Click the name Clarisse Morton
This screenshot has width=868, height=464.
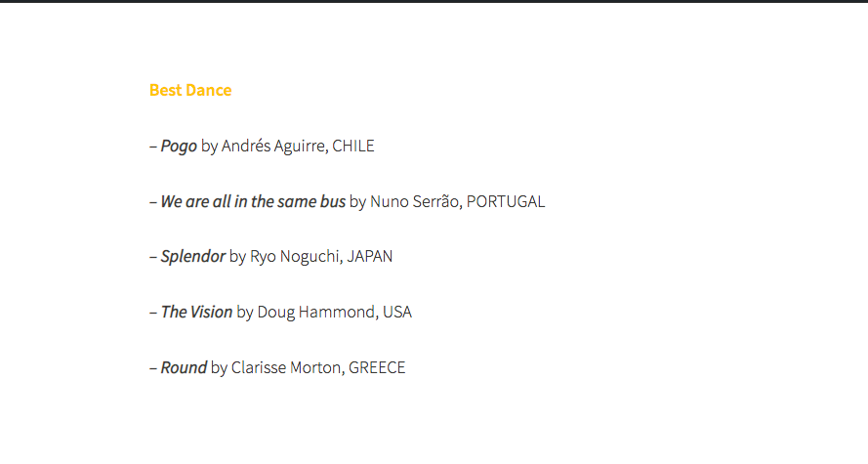[287, 367]
